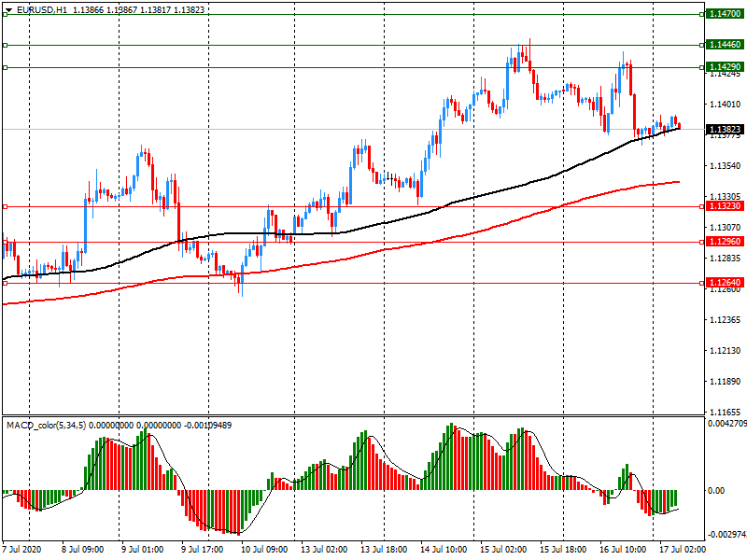Select left handle of 1.12640 line
Viewport: 747px width, 560px height.
point(5,284)
